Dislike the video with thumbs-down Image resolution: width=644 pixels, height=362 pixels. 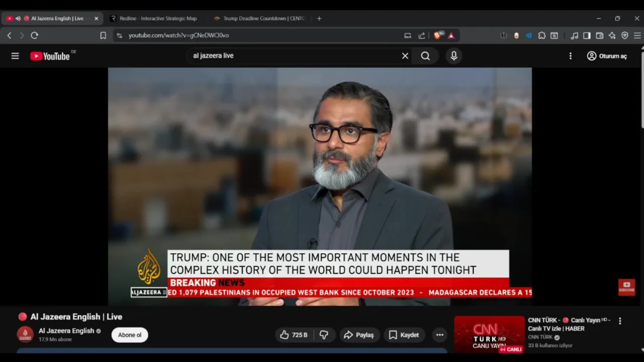[324, 335]
